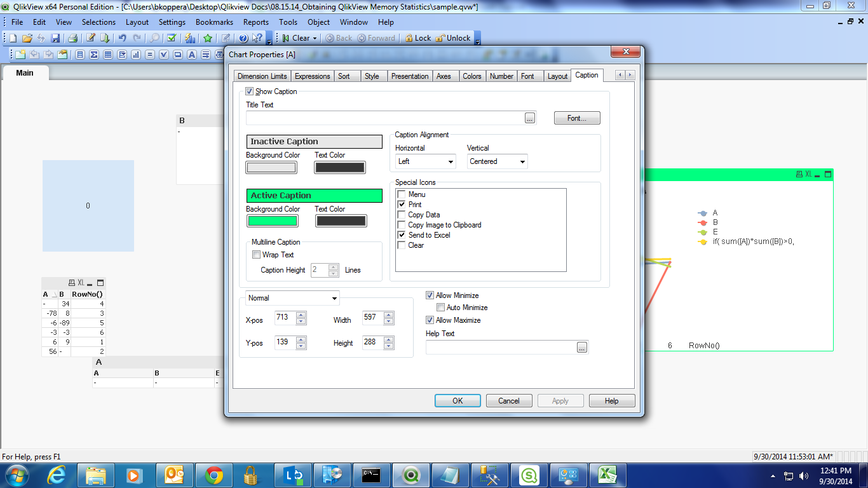
Task: Enable the Menu special icon
Action: 402,194
